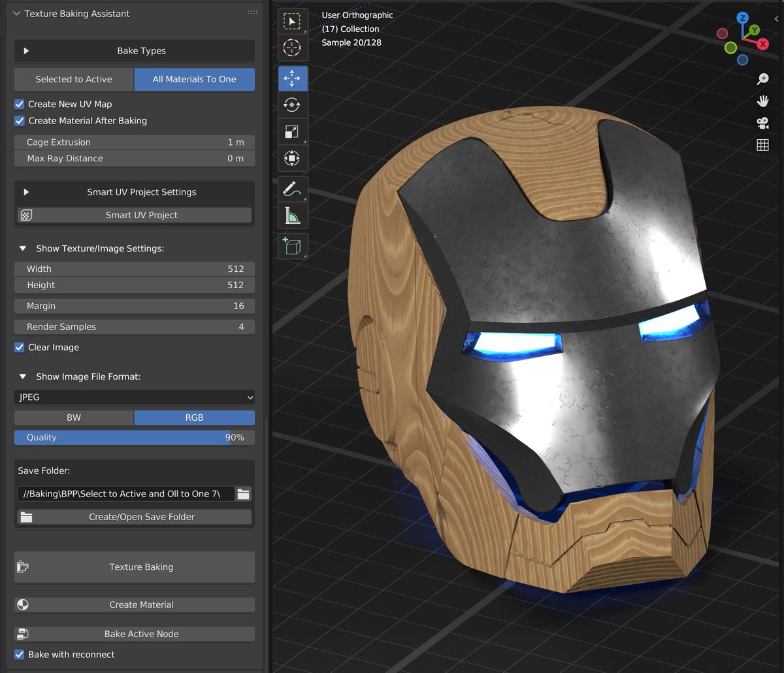784x673 pixels.
Task: Toggle Create New UV Map checkbox
Action: pos(20,104)
